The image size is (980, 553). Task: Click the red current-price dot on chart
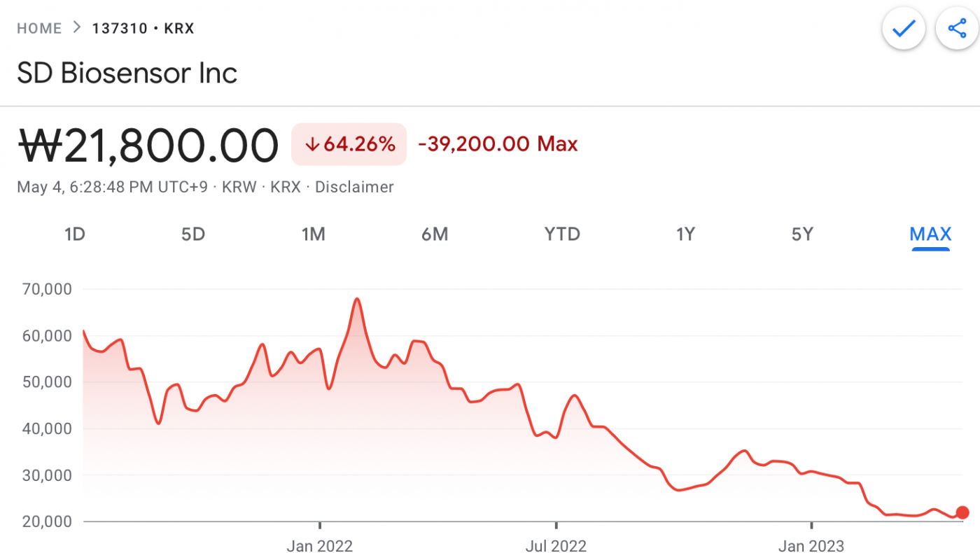tap(962, 512)
